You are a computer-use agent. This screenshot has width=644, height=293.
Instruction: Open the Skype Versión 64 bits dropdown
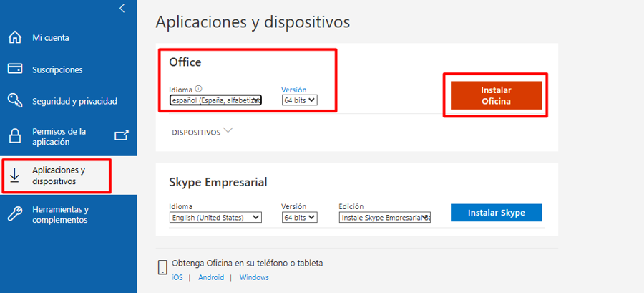click(300, 217)
